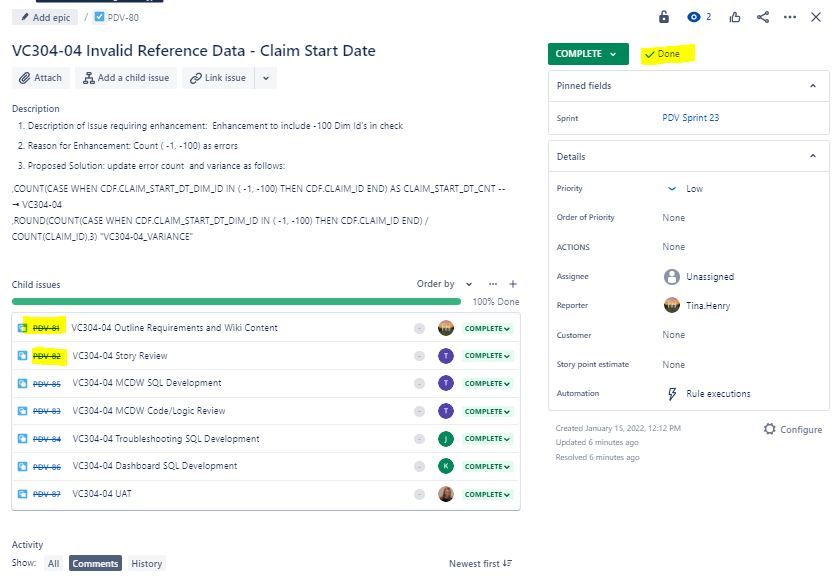Select the Comments activity tab

coord(95,563)
